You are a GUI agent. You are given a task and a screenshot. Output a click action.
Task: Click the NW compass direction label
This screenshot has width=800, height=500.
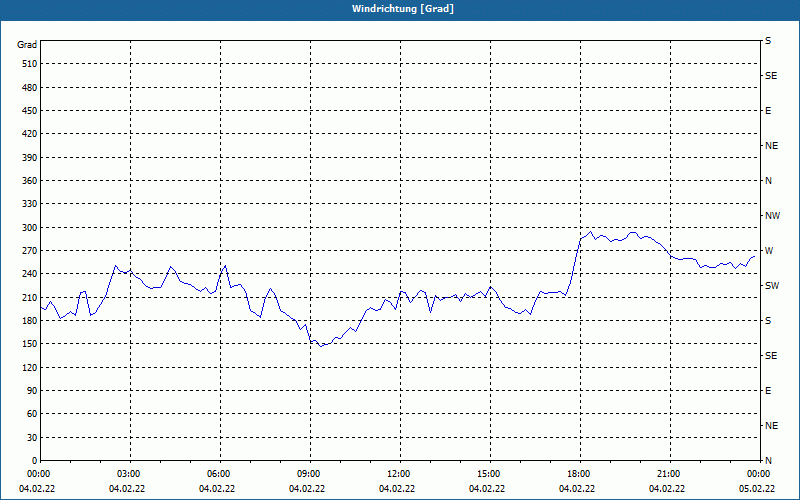[x=772, y=216]
